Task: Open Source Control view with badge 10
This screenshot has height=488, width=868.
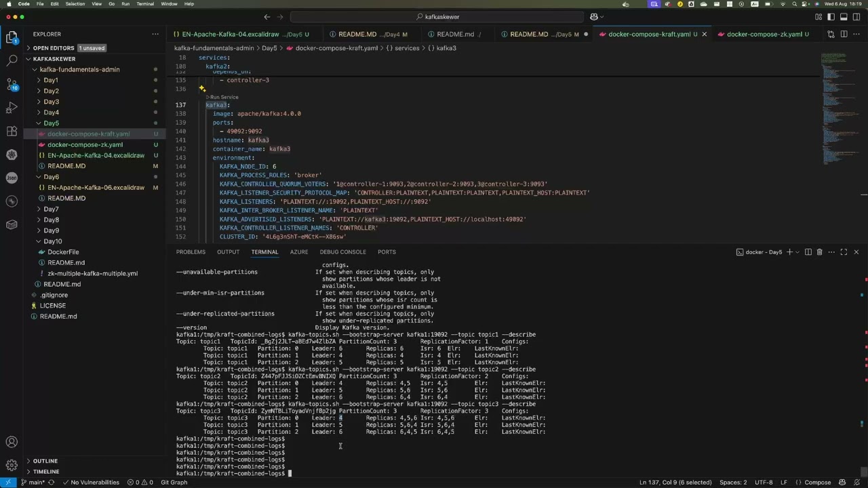Action: tap(12, 84)
